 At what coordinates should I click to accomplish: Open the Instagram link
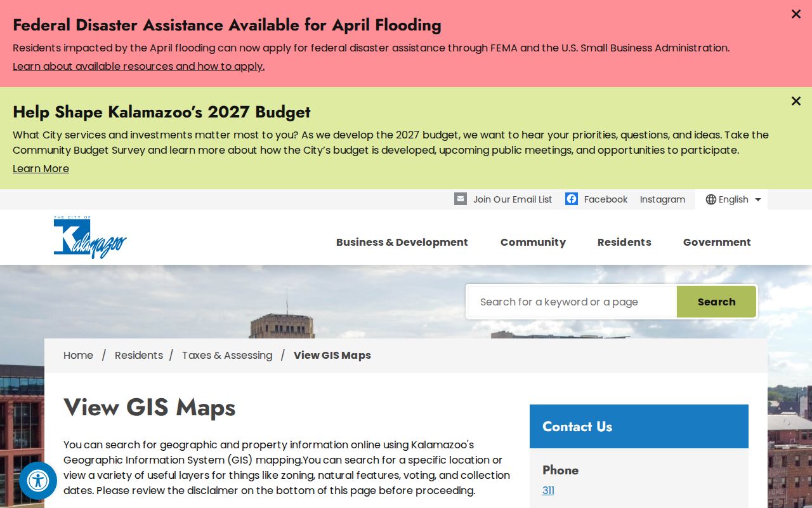pos(662,199)
